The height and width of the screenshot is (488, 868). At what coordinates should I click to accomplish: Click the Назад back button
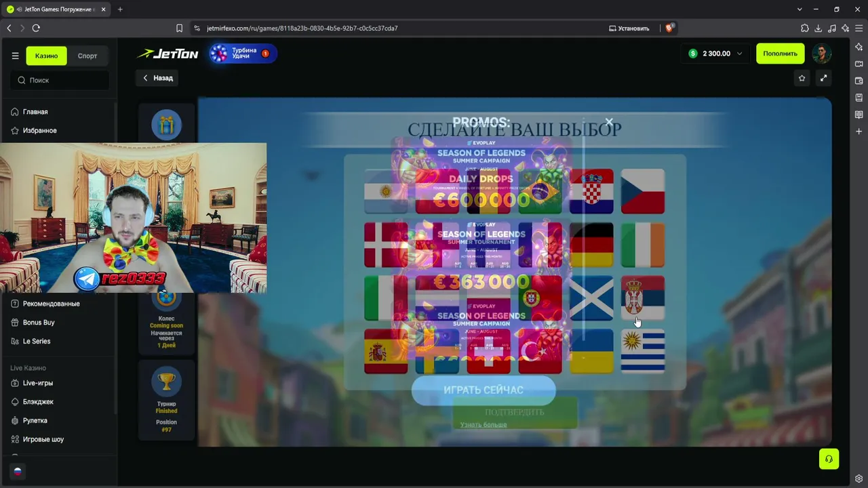[x=158, y=78]
